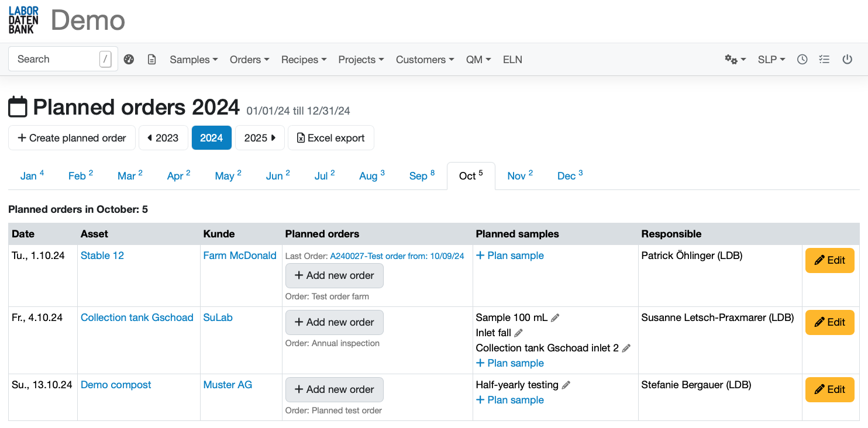Open the clock history icon
The image size is (868, 428).
coord(802,60)
